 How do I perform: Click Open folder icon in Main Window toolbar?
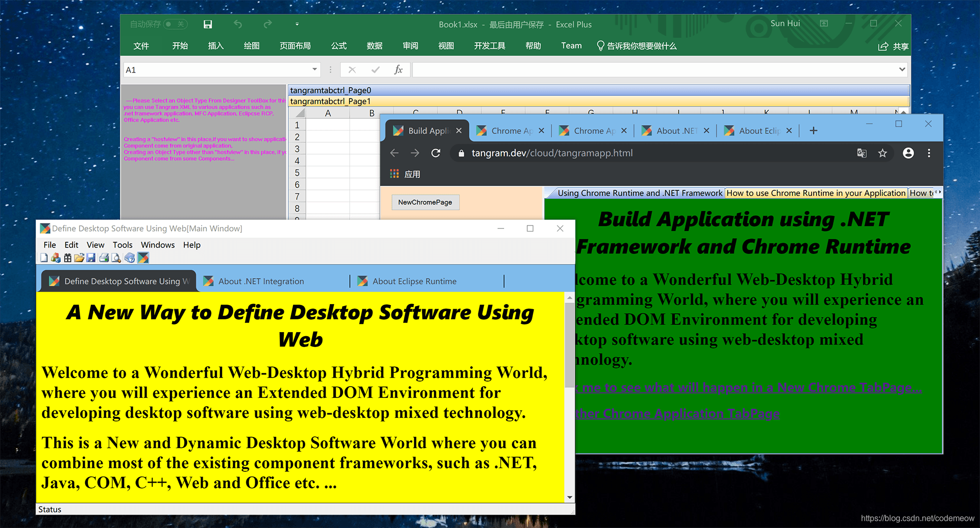coord(79,258)
